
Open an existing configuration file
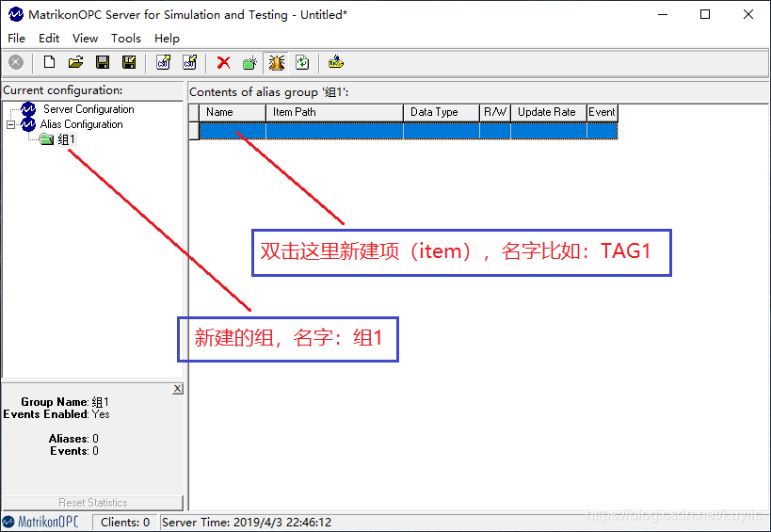(75, 62)
